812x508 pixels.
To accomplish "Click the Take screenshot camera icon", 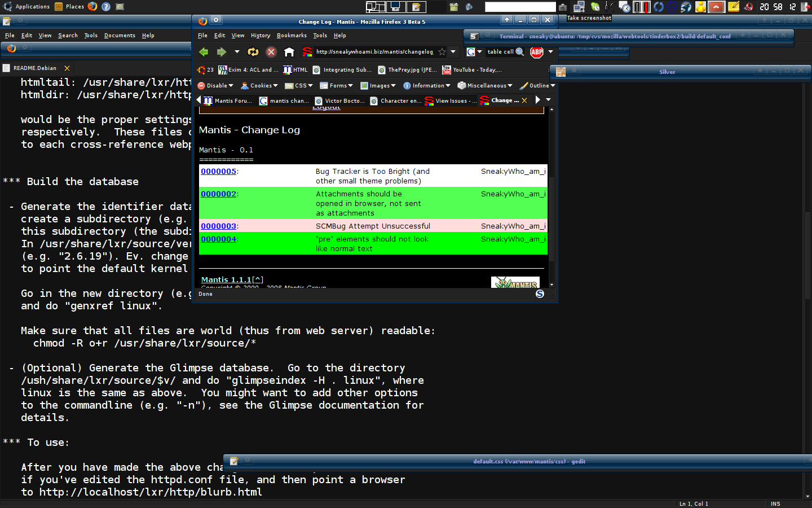I will [563, 7].
